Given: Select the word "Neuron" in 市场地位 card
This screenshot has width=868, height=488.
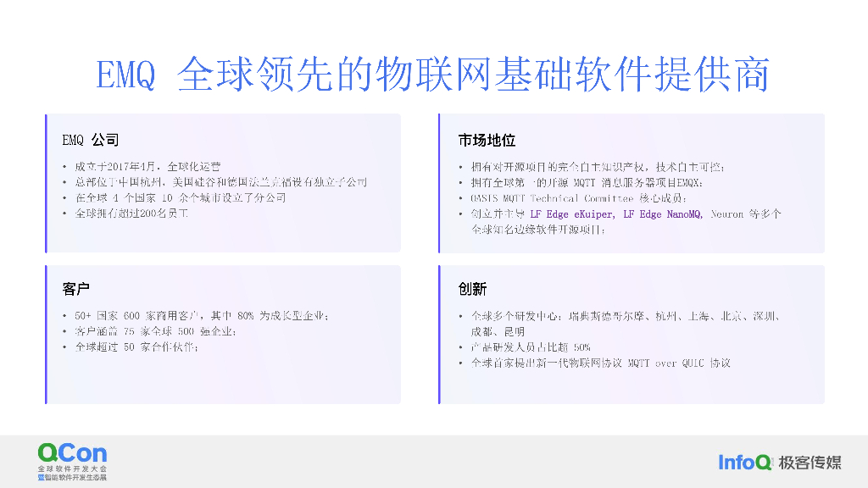Looking at the screenshot, I should [726, 214].
